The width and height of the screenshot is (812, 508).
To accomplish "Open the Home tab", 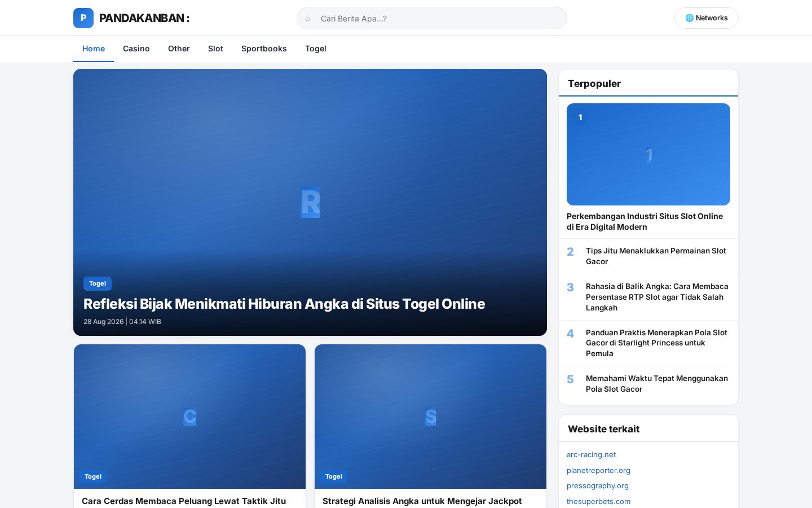I will [x=94, y=49].
